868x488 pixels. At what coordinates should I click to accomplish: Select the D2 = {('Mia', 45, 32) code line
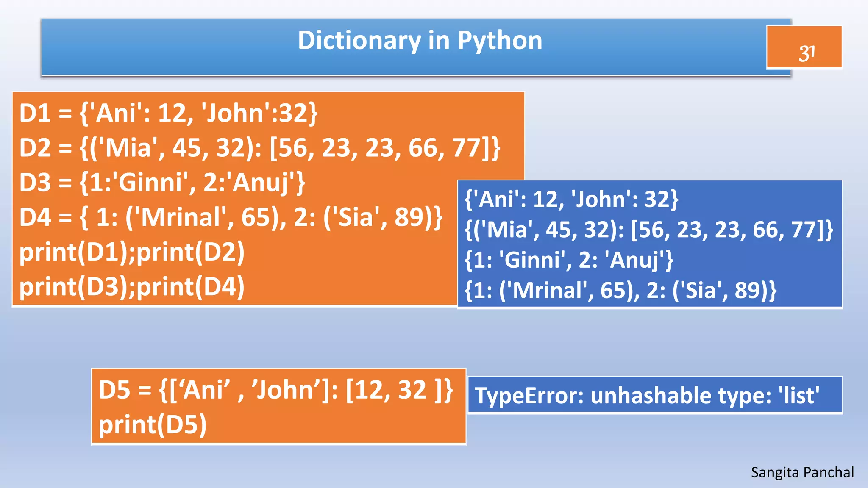tap(260, 148)
